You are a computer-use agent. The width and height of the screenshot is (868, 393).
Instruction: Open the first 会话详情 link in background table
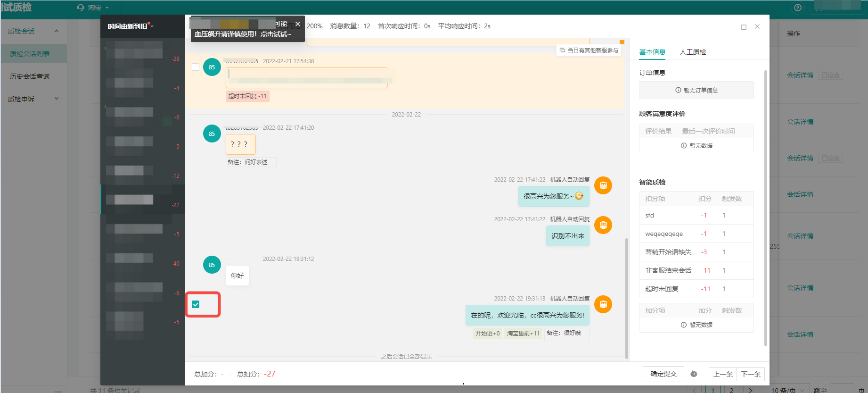coord(800,75)
